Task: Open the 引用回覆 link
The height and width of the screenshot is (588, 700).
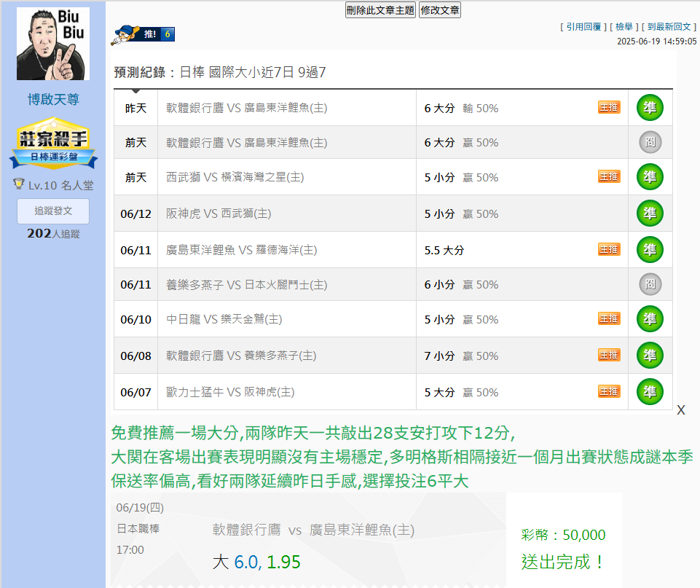Action: click(x=583, y=27)
